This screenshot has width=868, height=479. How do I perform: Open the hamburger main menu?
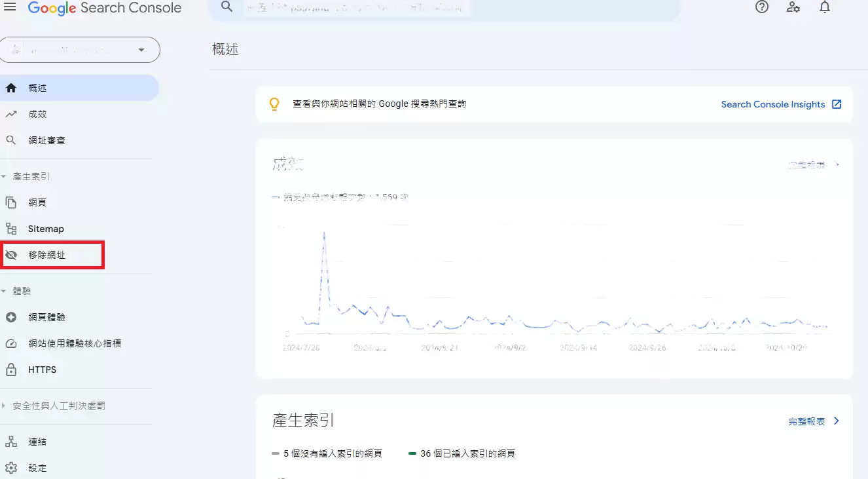click(10, 7)
